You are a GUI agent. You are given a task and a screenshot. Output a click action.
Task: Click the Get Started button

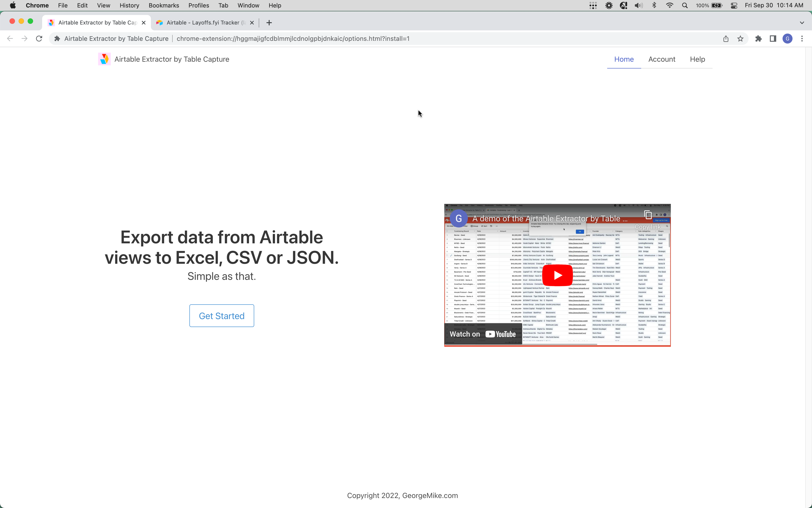(221, 315)
